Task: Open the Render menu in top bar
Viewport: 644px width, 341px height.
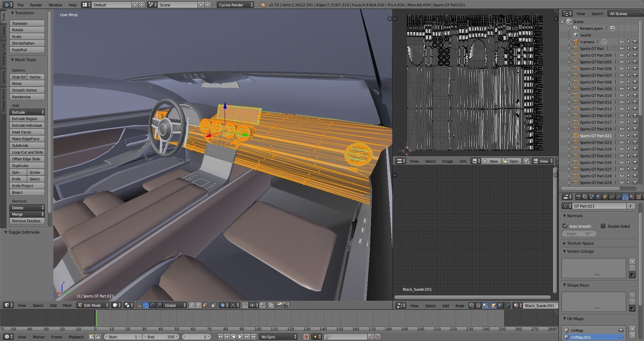Action: tap(36, 5)
